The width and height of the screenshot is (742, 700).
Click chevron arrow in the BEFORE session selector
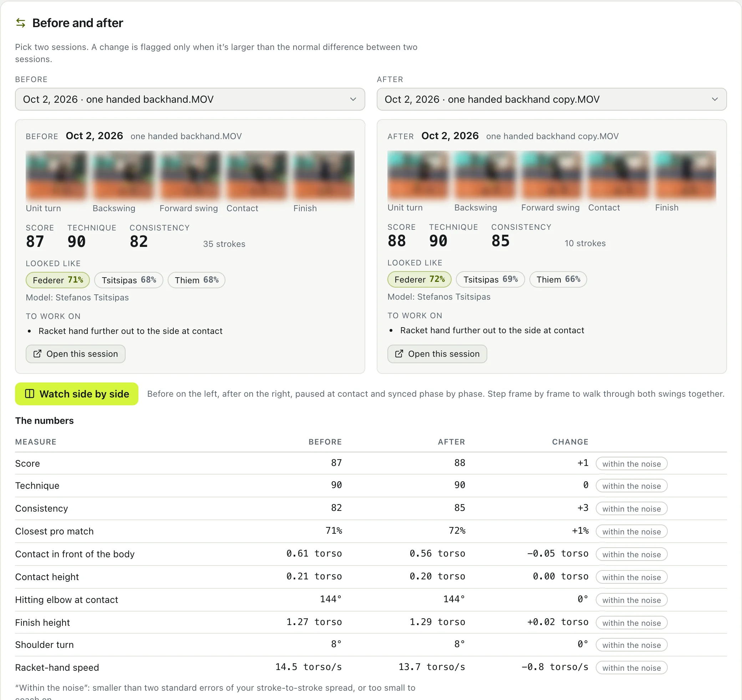pos(353,99)
